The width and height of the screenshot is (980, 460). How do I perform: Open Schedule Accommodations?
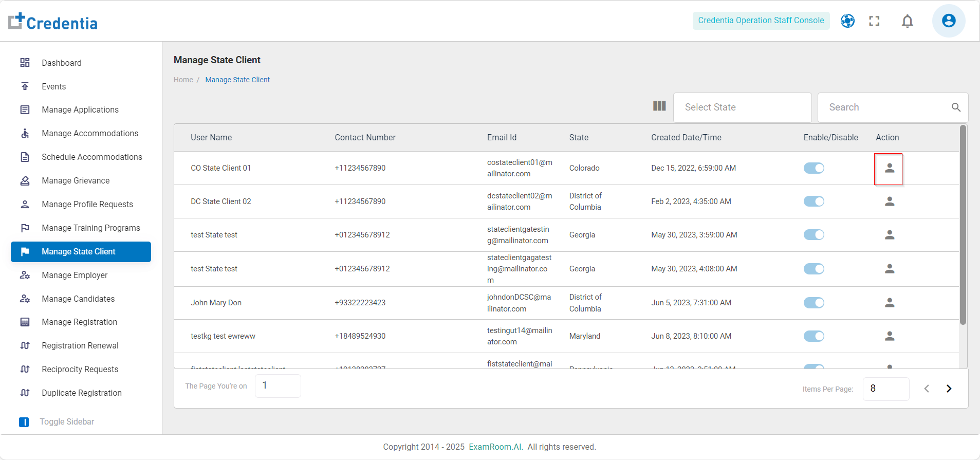click(81, 157)
